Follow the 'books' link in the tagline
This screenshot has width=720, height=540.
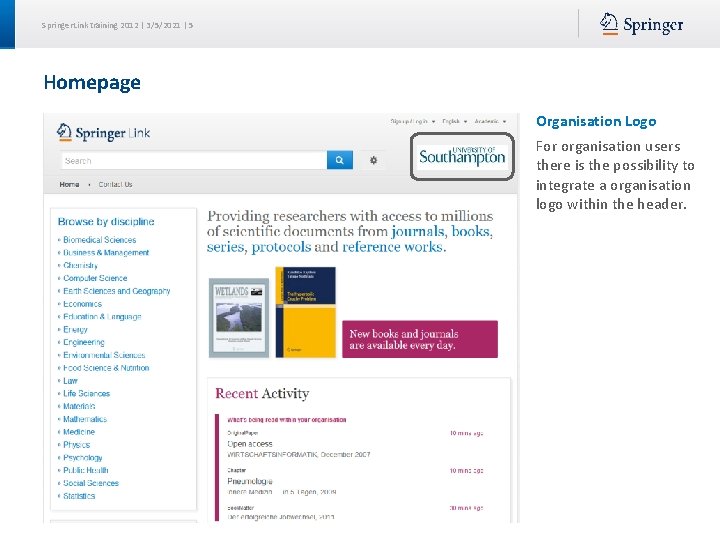(x=472, y=231)
